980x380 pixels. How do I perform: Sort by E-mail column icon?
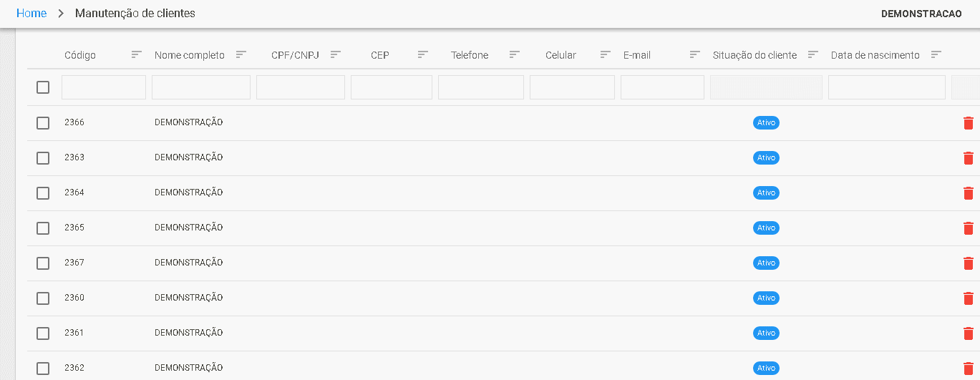pyautogui.click(x=695, y=54)
